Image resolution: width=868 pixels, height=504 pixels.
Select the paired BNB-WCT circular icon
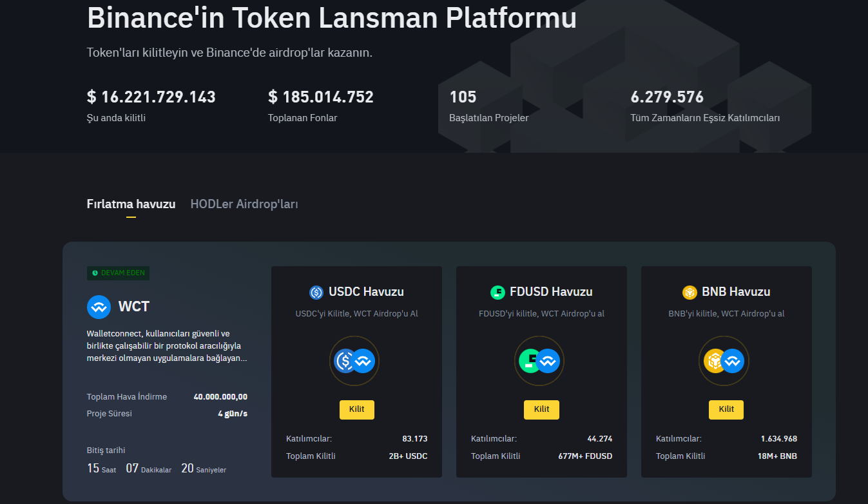[724, 361]
